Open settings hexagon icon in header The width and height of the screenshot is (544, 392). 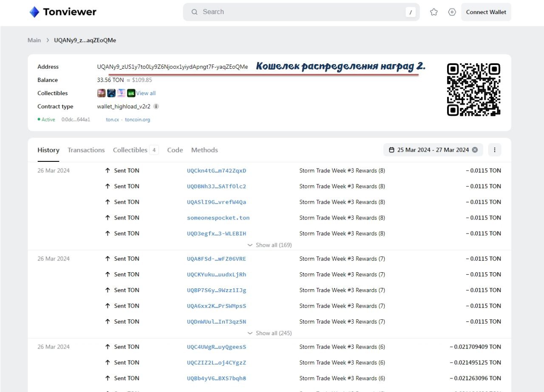click(452, 12)
